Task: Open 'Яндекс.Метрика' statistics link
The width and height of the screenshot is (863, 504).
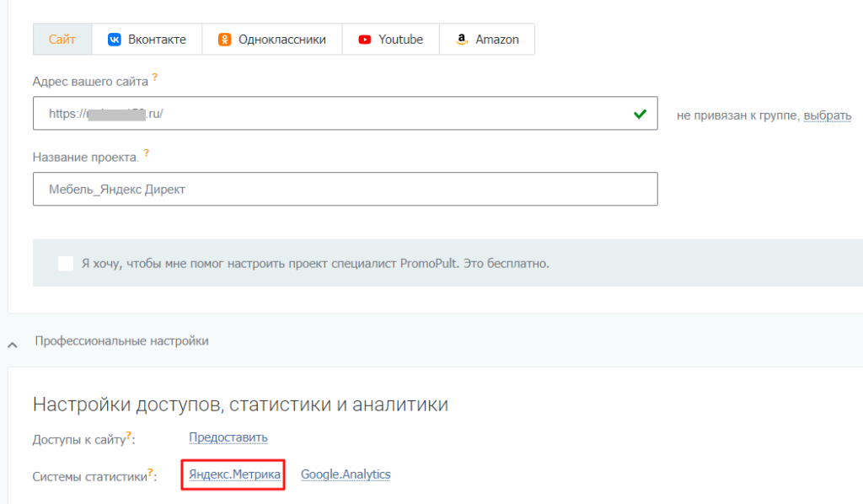Action: click(234, 475)
